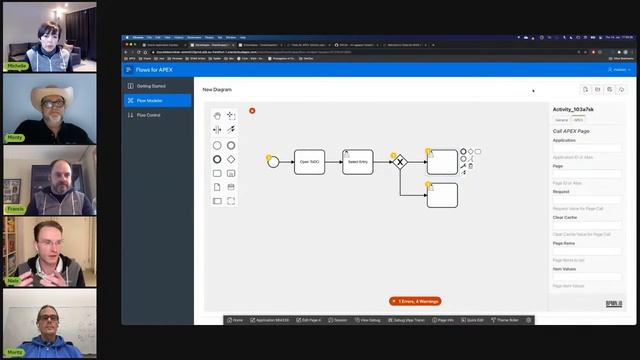Image resolution: width=640 pixels, height=360 pixels.
Task: Click browser reload button
Action: click(x=139, y=52)
